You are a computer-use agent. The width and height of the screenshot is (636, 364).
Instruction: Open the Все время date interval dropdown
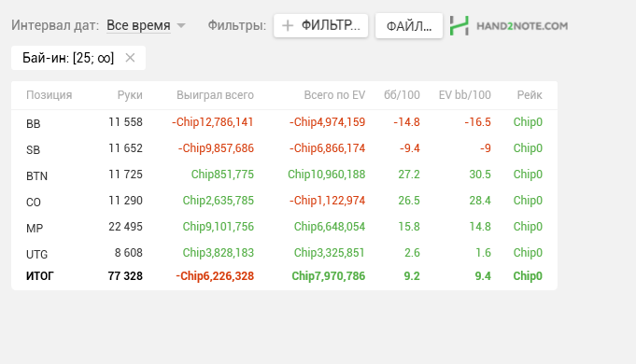point(138,25)
